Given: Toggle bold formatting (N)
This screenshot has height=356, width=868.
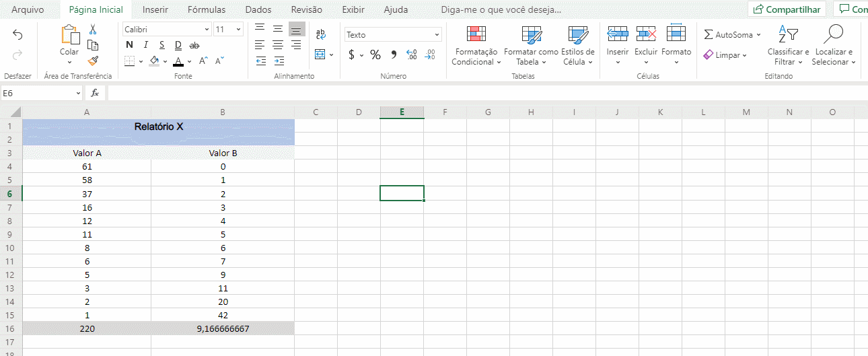Looking at the screenshot, I should coord(129,45).
